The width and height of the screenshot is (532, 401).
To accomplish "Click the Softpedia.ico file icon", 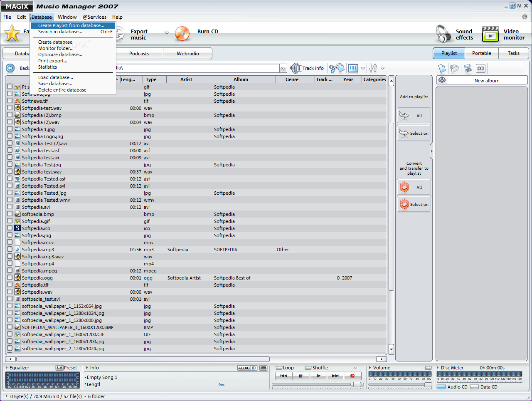I will pyautogui.click(x=17, y=228).
